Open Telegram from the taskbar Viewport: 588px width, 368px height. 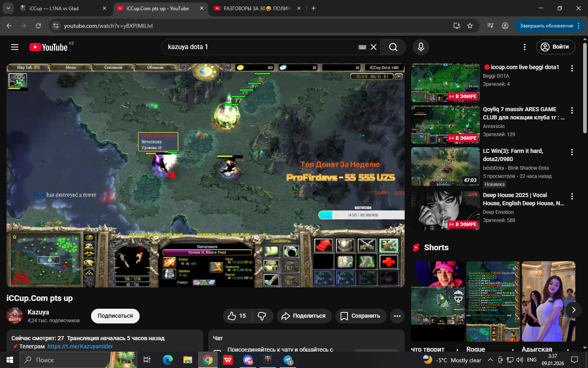[x=288, y=360]
